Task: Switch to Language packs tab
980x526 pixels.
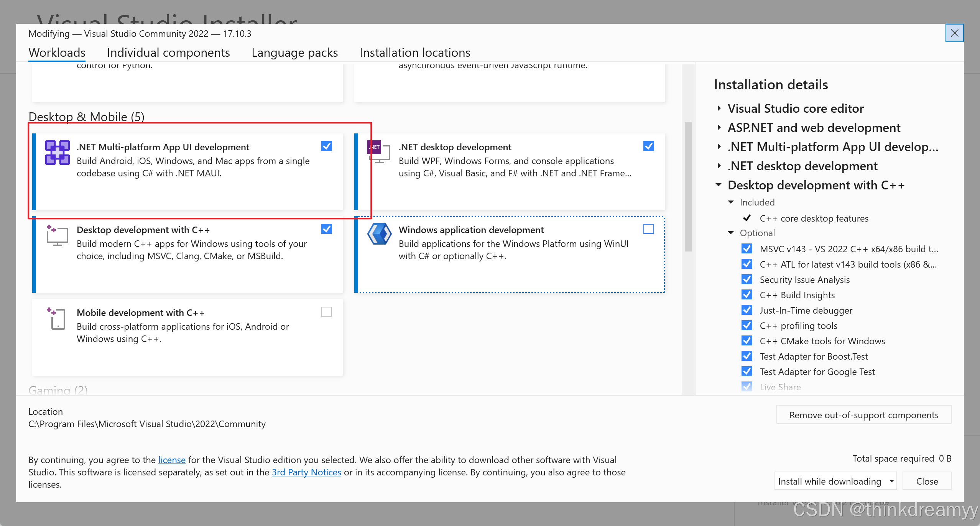Action: (x=294, y=53)
